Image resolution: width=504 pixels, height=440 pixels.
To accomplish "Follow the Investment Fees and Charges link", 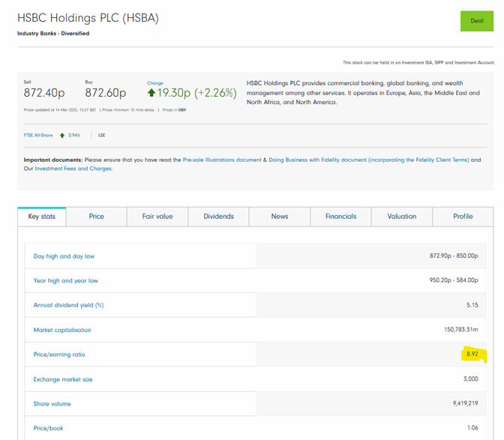I will pos(73,169).
